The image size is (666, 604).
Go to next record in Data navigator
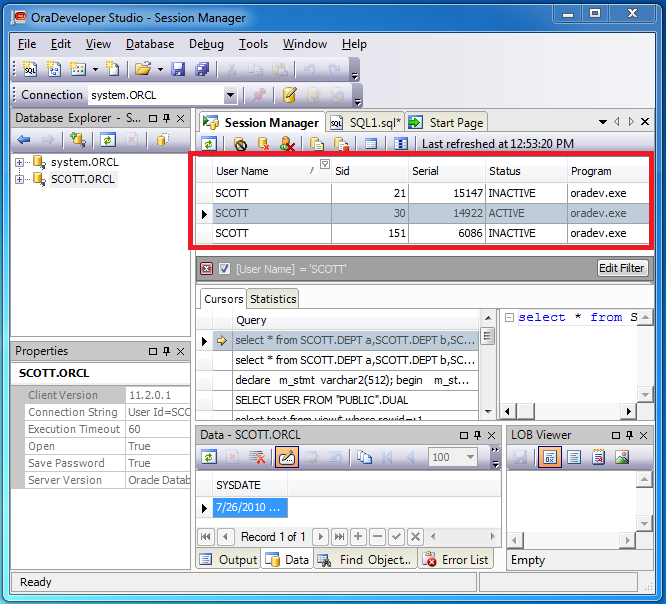[321, 537]
